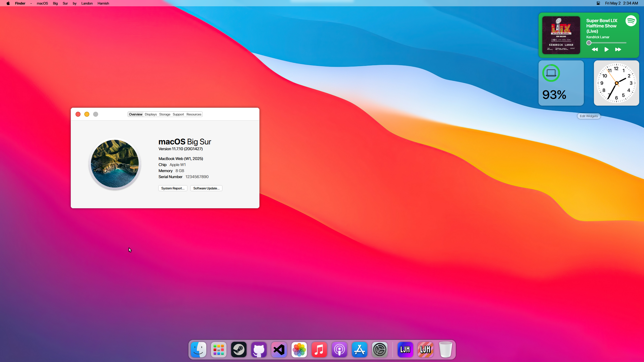
Task: Click the battery laptop ring icon
Action: pyautogui.click(x=551, y=73)
